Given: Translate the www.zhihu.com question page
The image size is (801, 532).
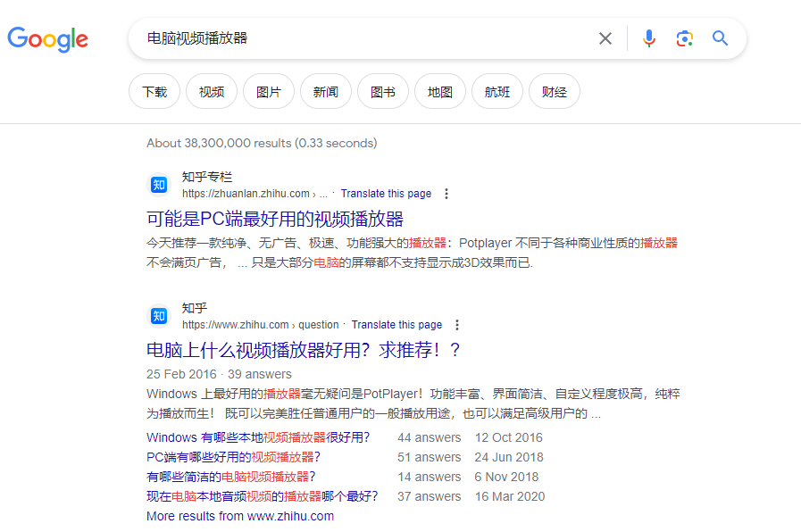Looking at the screenshot, I should point(396,325).
